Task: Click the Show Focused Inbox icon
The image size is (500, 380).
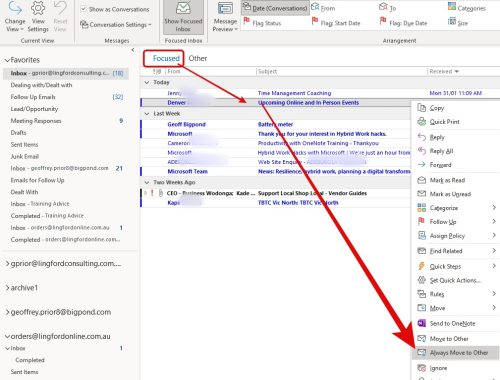Action: click(x=183, y=8)
